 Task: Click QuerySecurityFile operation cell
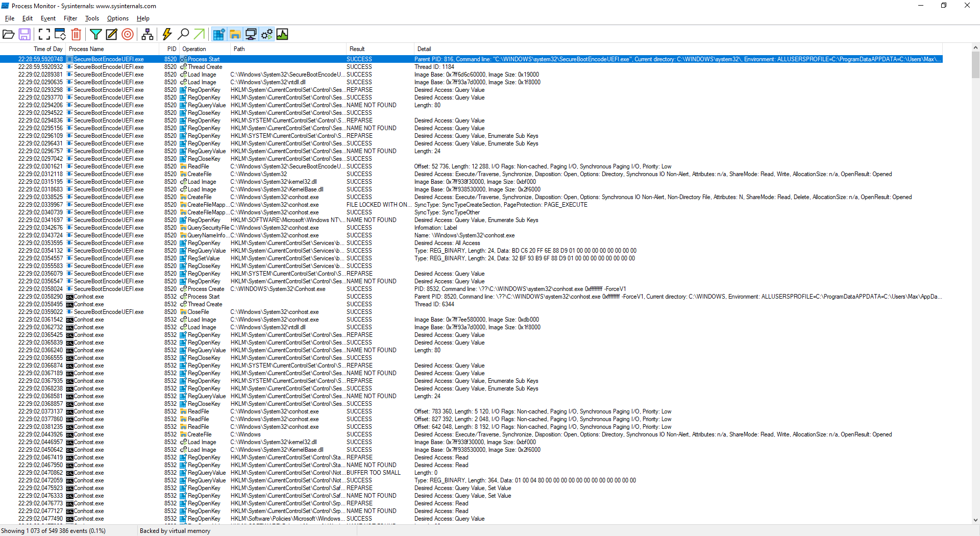click(208, 228)
